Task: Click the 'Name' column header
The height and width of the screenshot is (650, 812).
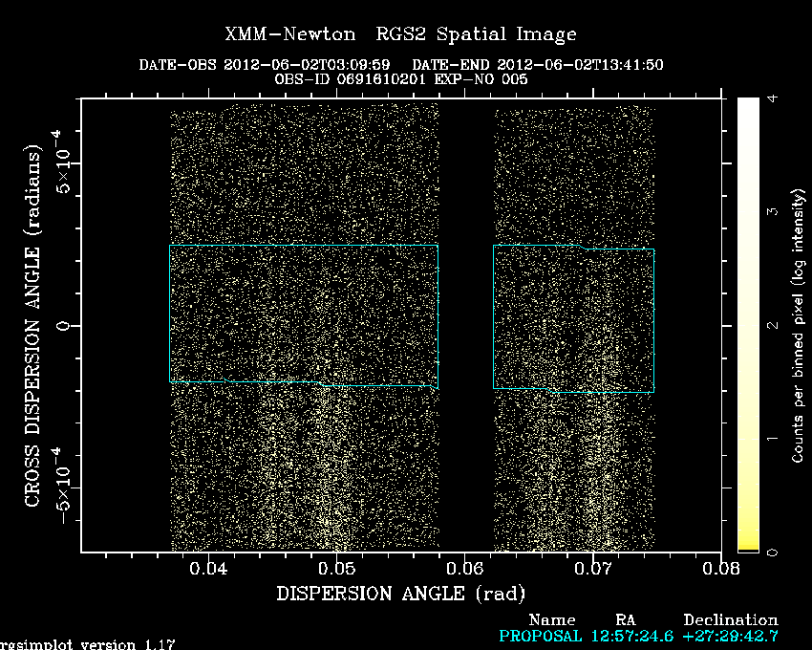Action: (x=551, y=620)
